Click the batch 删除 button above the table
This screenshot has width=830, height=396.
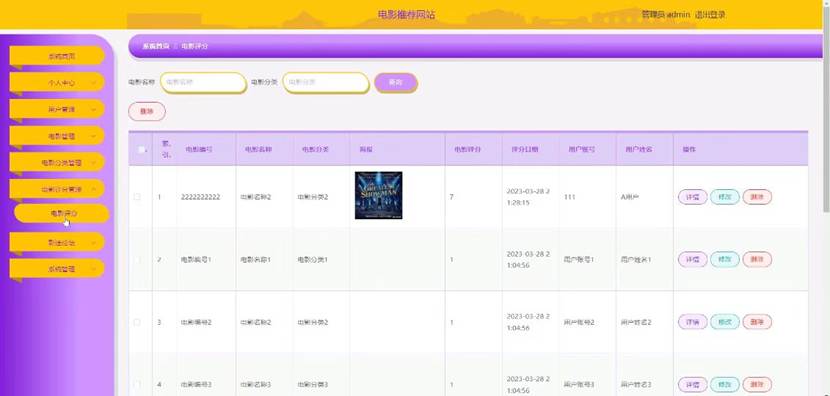tap(147, 111)
